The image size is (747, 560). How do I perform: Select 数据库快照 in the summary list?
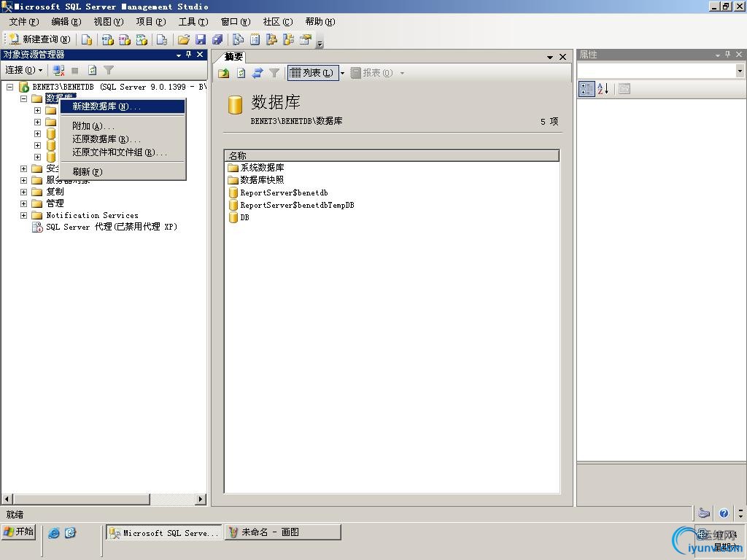click(x=256, y=180)
